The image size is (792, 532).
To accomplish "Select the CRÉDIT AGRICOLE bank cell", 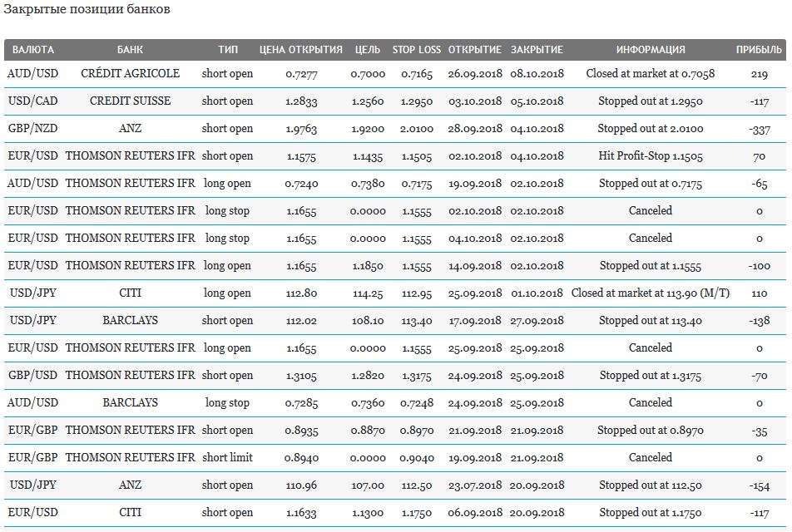I will 131,74.
